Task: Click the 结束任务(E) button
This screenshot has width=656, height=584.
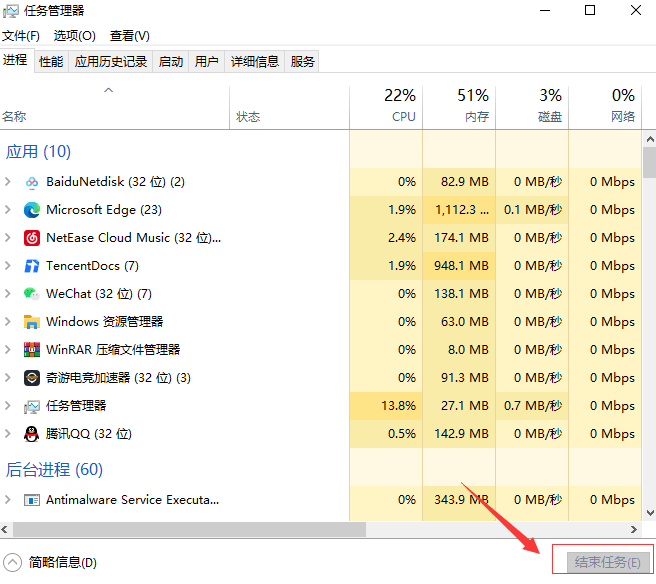Action: [608, 562]
